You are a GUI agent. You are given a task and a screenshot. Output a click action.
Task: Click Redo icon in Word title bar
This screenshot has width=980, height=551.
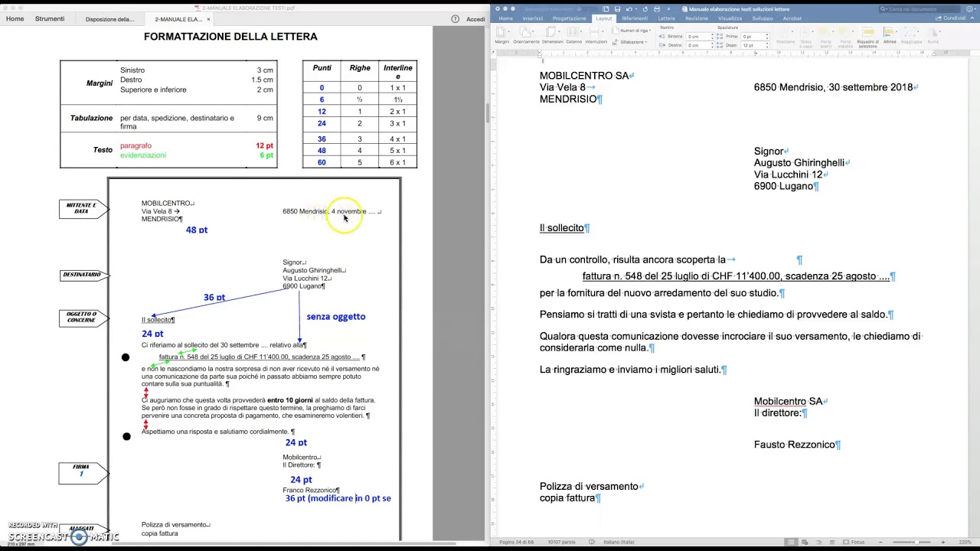pos(644,9)
